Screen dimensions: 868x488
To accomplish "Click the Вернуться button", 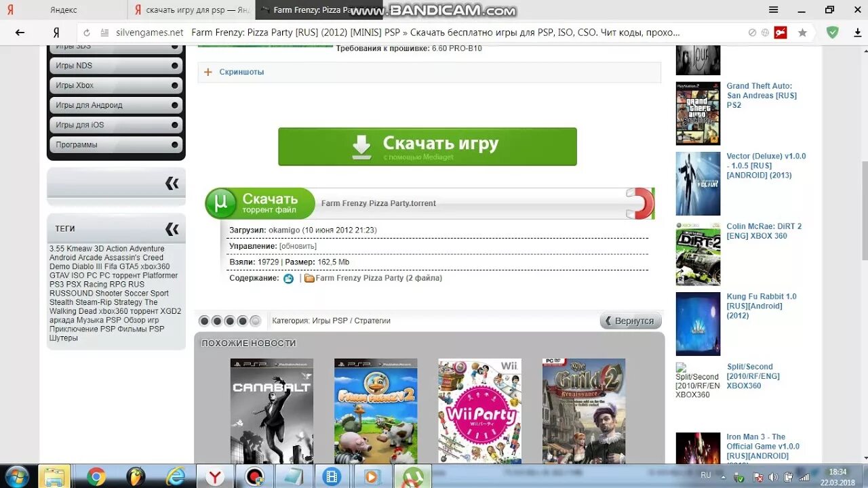I will tap(631, 321).
